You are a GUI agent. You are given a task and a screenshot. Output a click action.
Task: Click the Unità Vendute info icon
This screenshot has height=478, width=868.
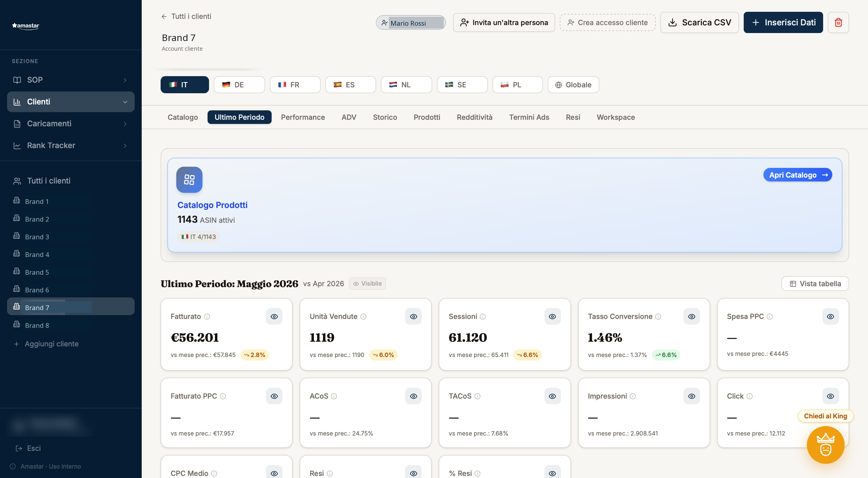point(363,317)
